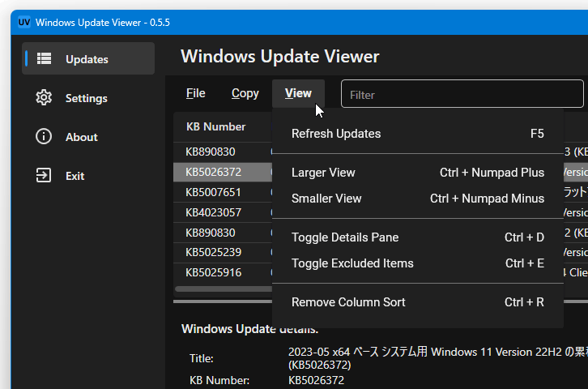This screenshot has width=588, height=389.
Task: Select the KB5025916 row
Action: coord(223,273)
